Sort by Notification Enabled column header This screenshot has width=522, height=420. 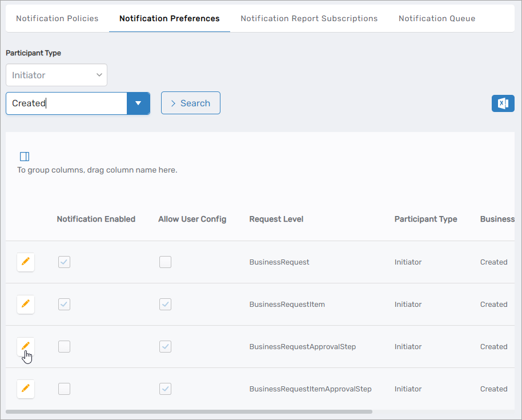pyautogui.click(x=96, y=219)
